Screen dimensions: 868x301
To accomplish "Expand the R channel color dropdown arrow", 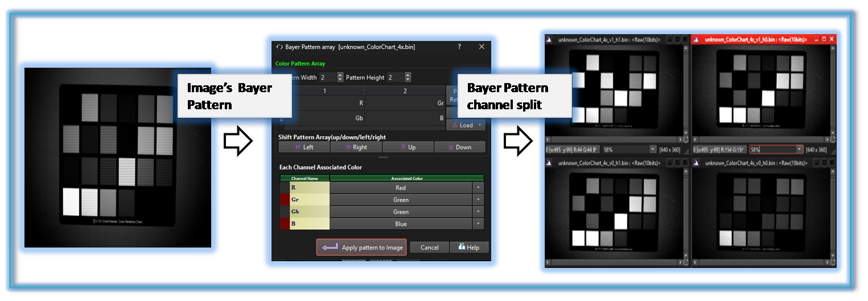I will (x=478, y=188).
